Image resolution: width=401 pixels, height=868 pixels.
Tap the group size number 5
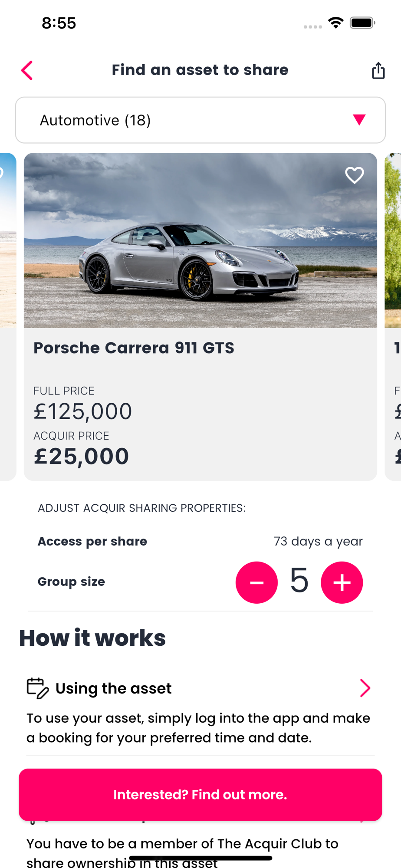[299, 581]
